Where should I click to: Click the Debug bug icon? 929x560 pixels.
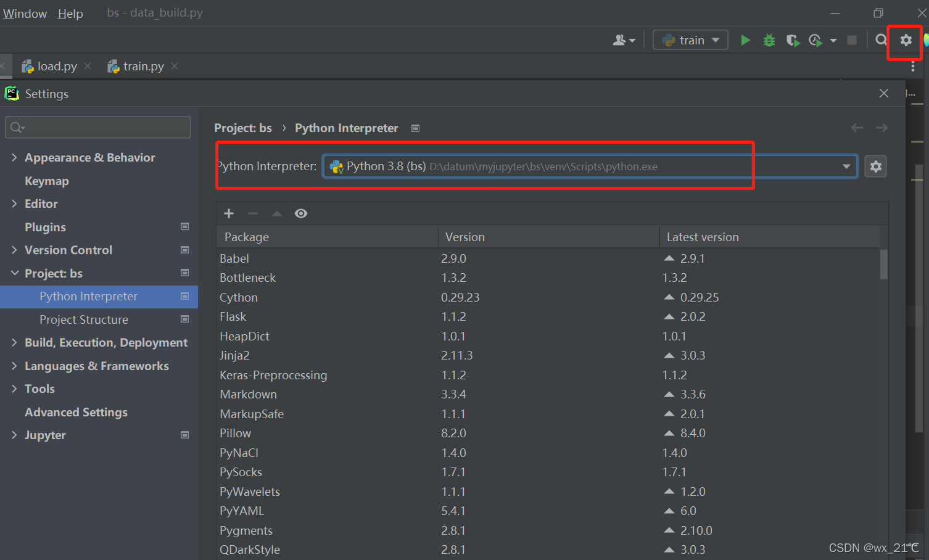(x=769, y=40)
